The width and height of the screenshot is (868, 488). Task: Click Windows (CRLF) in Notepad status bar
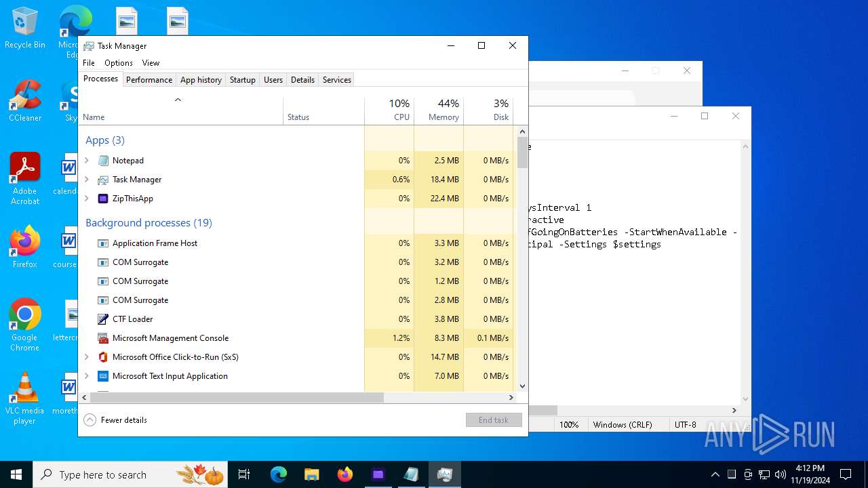pos(623,425)
